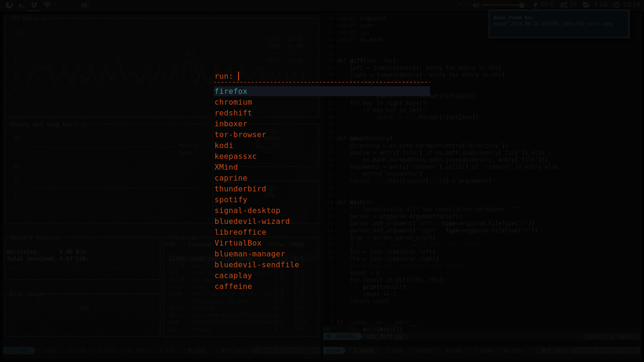Choose XMind from the run list
Screen dimensions: 644x362
click(322, 167)
